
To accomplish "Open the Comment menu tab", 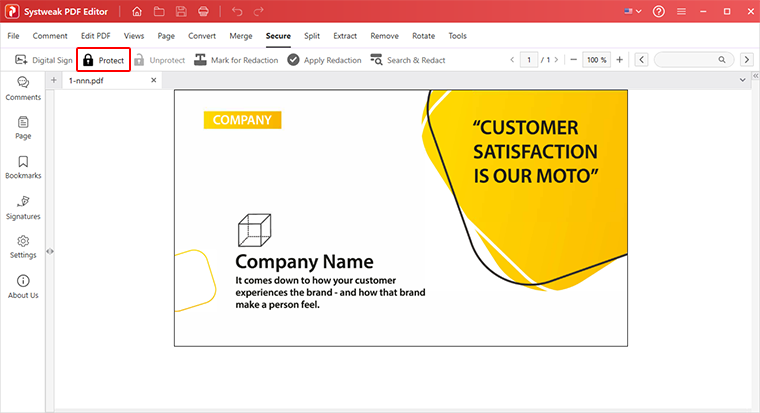I will coord(50,36).
